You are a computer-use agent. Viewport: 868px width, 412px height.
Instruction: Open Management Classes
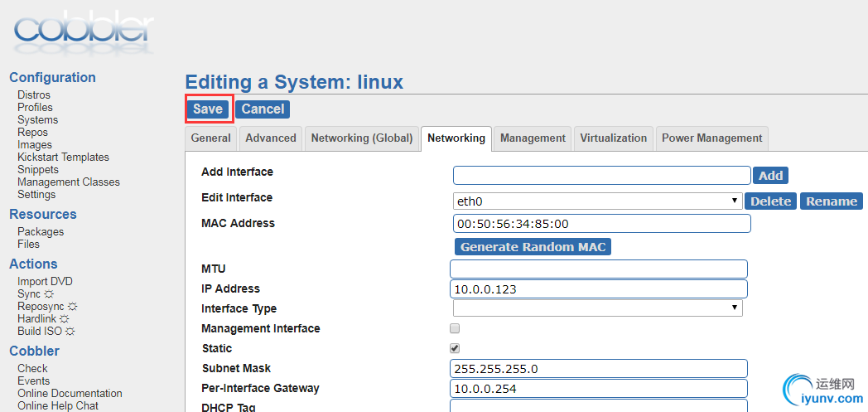click(x=69, y=182)
